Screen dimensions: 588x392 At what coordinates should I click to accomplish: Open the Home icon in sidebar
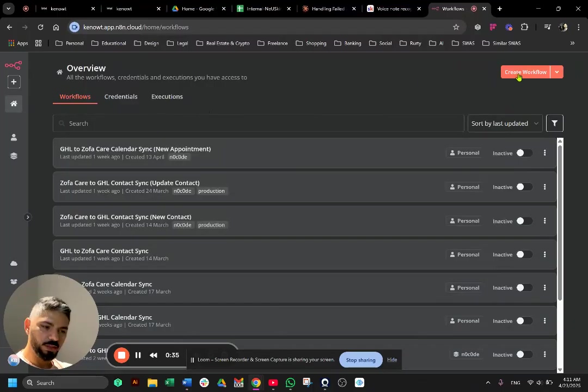coord(14,103)
